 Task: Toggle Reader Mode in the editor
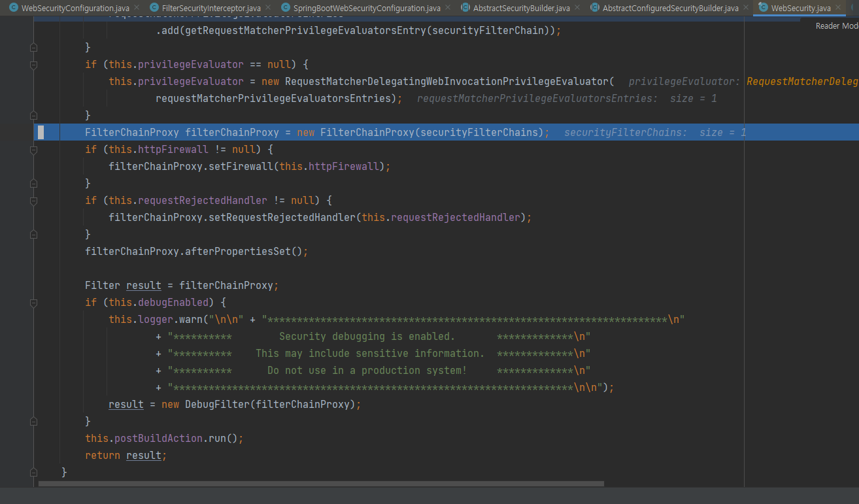coord(837,26)
